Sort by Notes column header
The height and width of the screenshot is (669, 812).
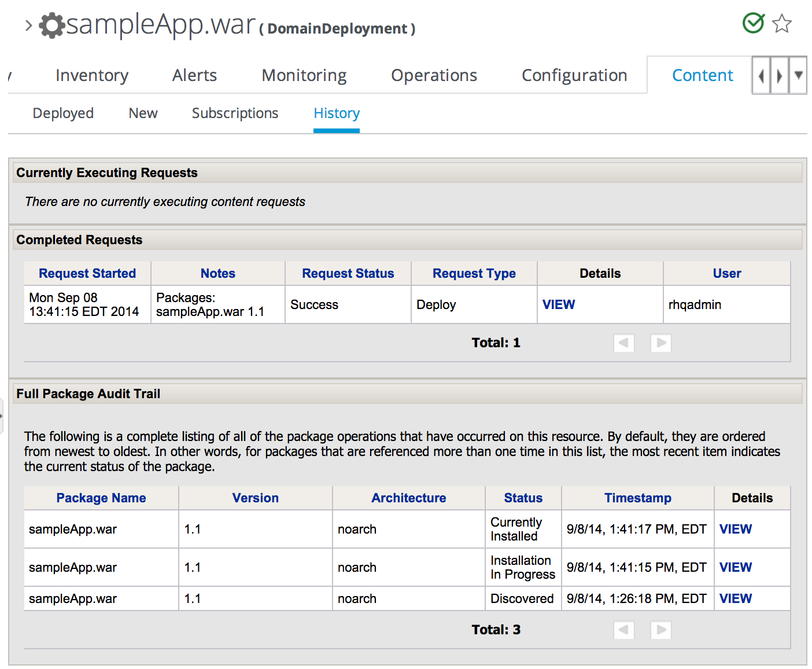point(218,273)
